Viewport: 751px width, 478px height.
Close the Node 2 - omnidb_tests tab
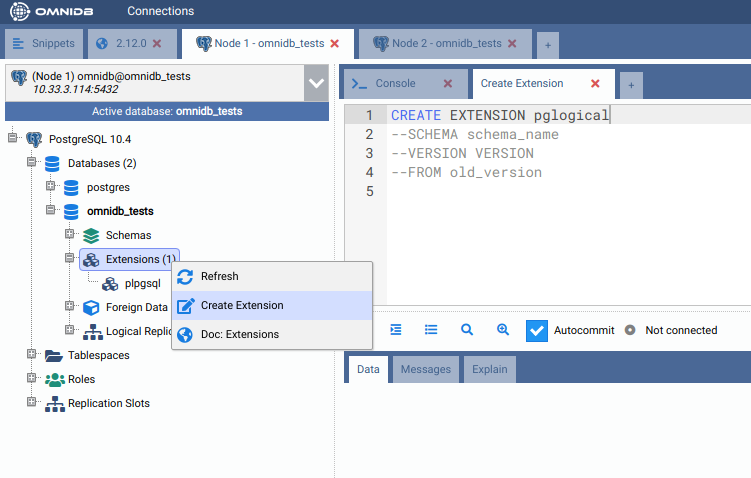[x=513, y=44]
